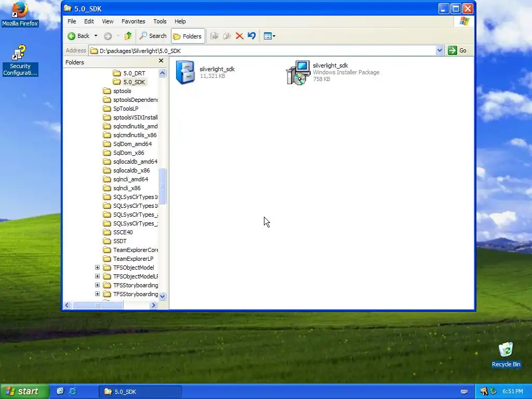This screenshot has height=399, width=532.
Task: Open the Search pane
Action: (153, 36)
